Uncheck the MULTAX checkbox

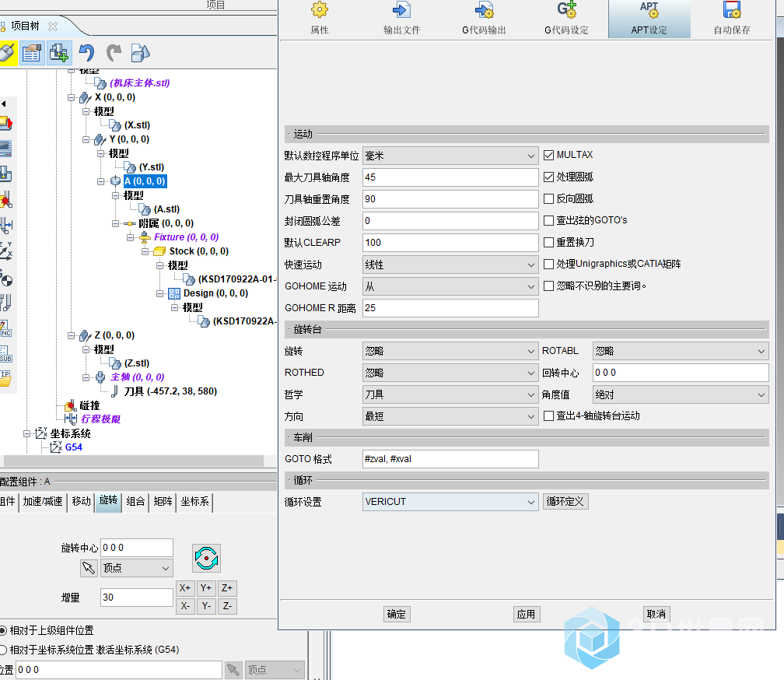549,155
